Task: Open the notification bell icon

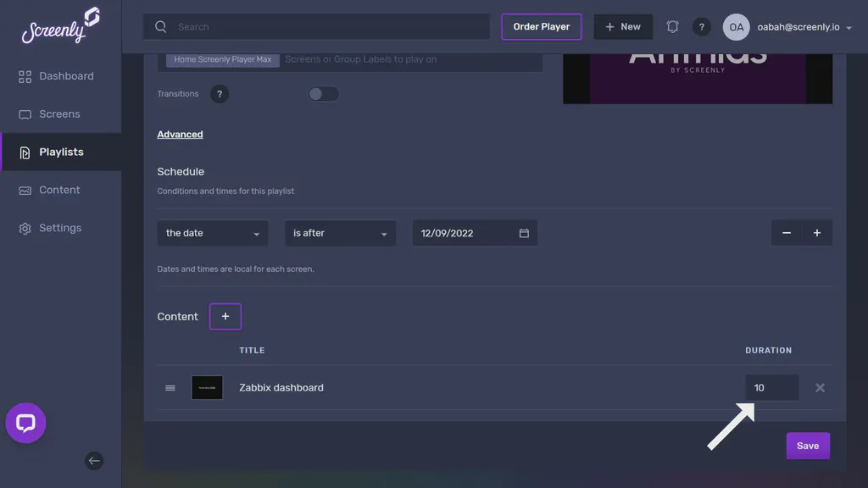Action: click(x=672, y=26)
